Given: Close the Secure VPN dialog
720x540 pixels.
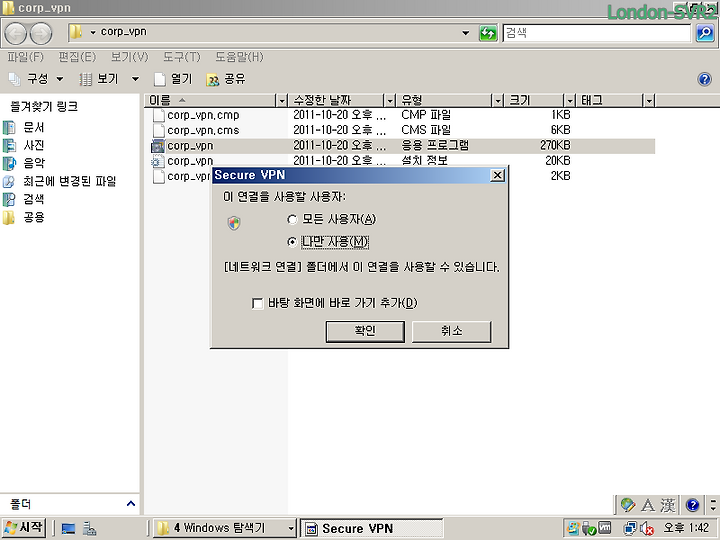Looking at the screenshot, I should pyautogui.click(x=497, y=175).
